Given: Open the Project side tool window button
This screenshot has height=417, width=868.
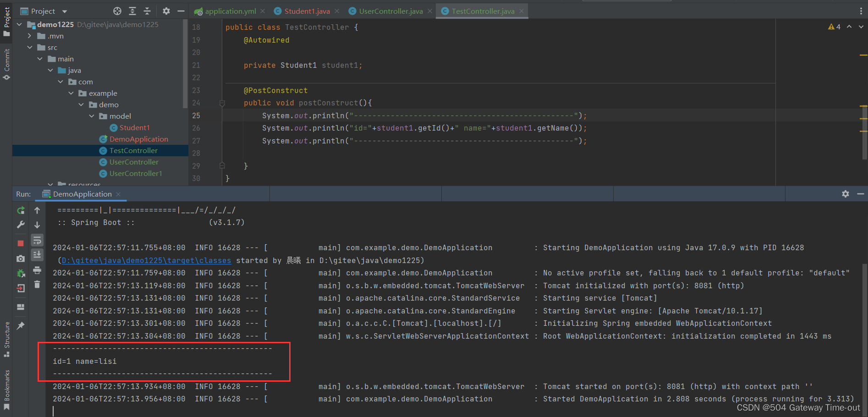Looking at the screenshot, I should point(6,22).
